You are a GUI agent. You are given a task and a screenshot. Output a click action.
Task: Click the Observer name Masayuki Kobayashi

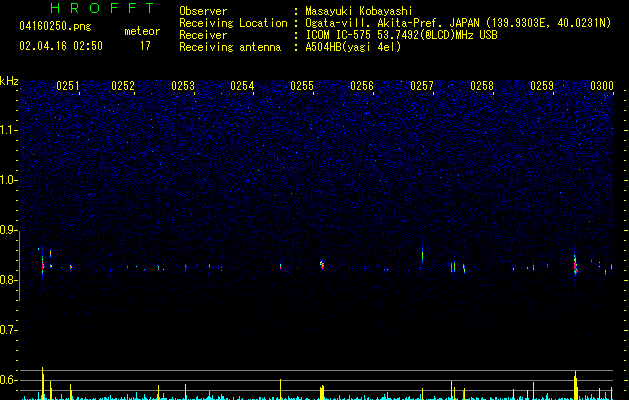click(x=359, y=11)
